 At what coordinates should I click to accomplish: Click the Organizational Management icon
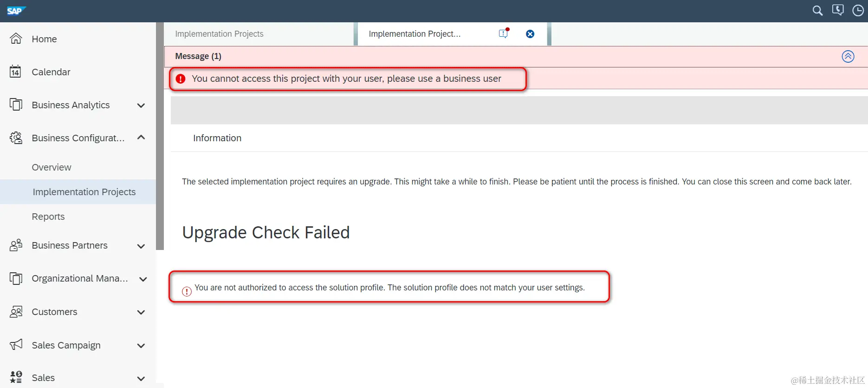point(16,278)
